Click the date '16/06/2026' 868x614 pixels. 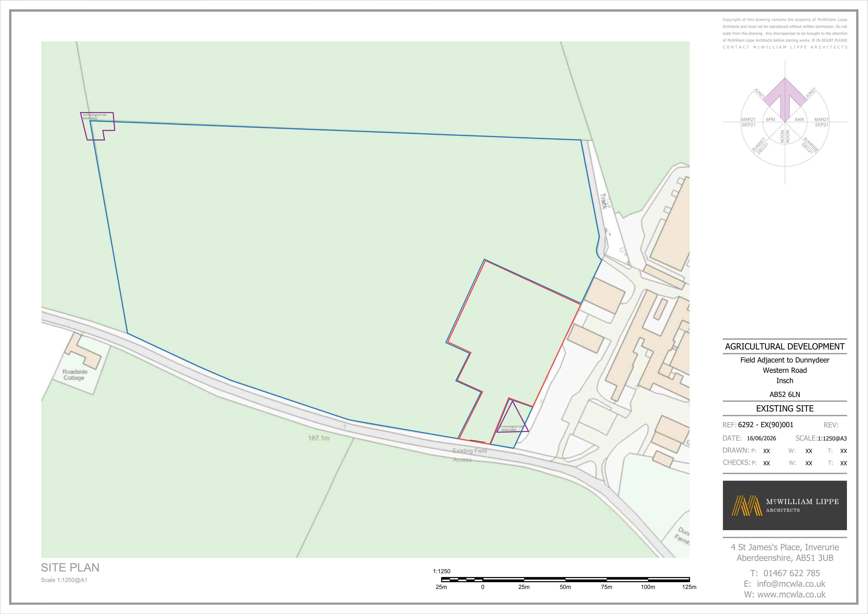[761, 438]
